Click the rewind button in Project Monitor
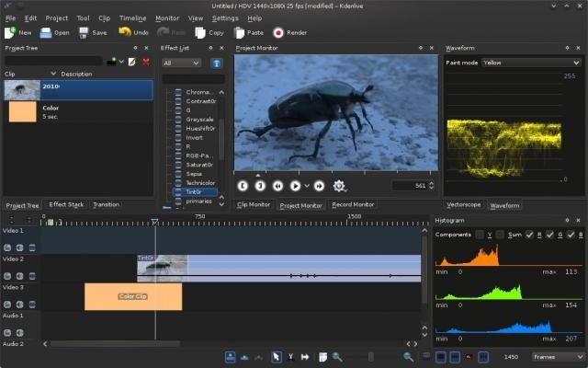Image resolution: width=588 pixels, height=368 pixels. tap(277, 186)
